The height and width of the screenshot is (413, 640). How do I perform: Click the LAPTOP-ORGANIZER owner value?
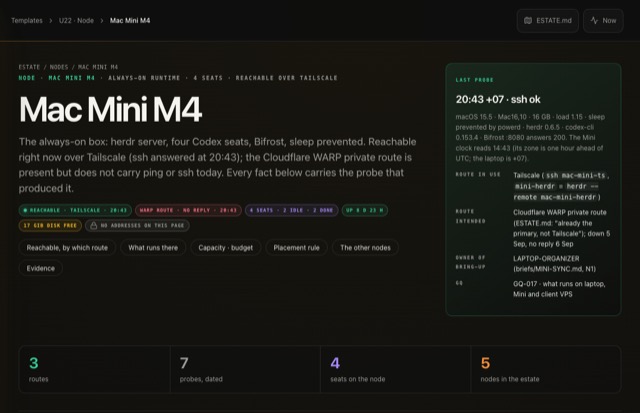[x=554, y=264]
